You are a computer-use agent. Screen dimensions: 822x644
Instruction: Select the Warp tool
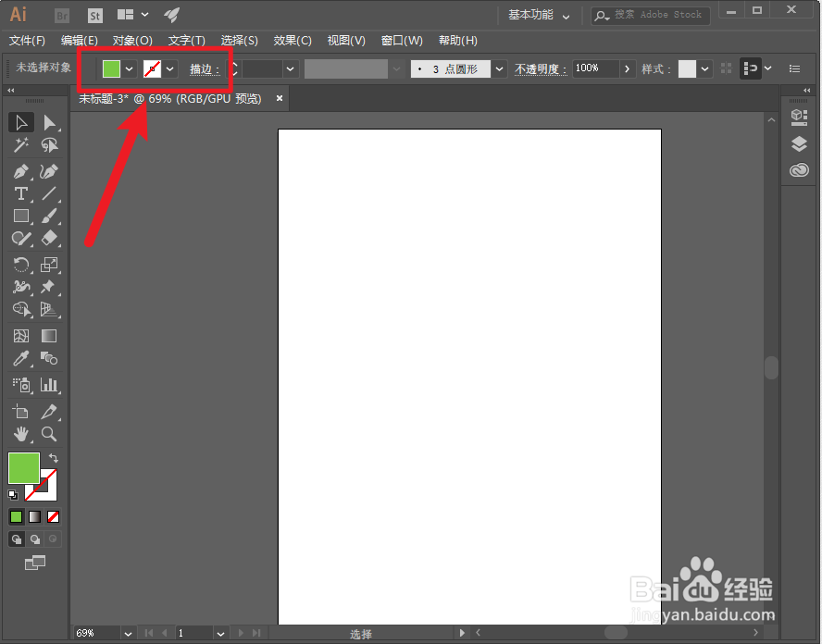(21, 287)
